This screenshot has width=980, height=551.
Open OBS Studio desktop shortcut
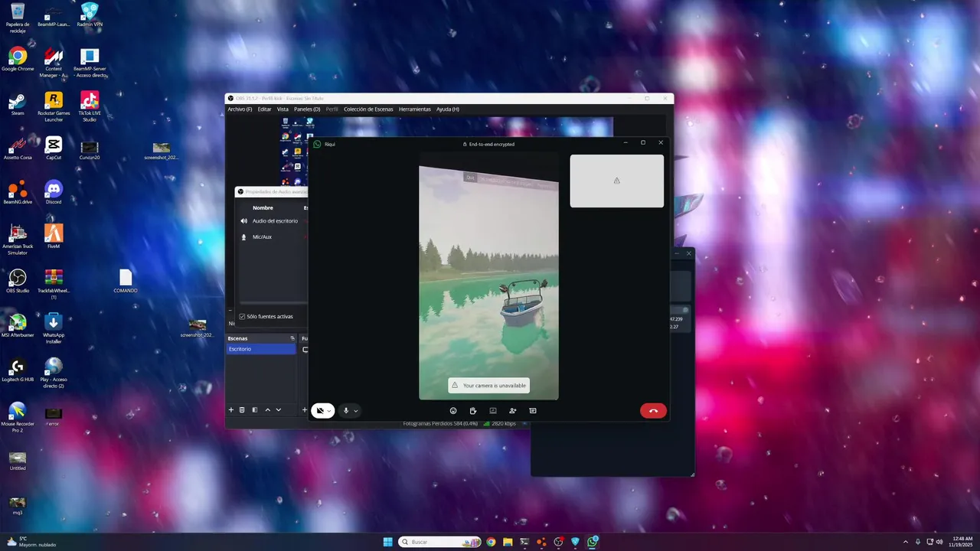pyautogui.click(x=18, y=281)
